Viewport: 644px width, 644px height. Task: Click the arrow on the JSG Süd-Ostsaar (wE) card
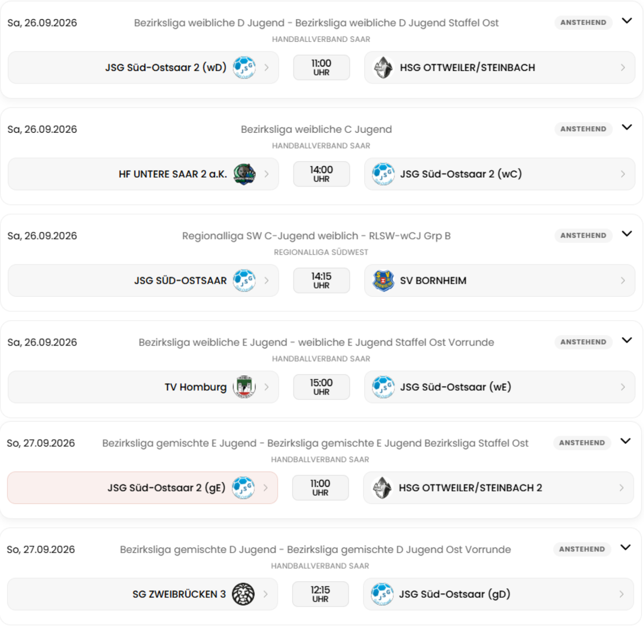click(623, 387)
